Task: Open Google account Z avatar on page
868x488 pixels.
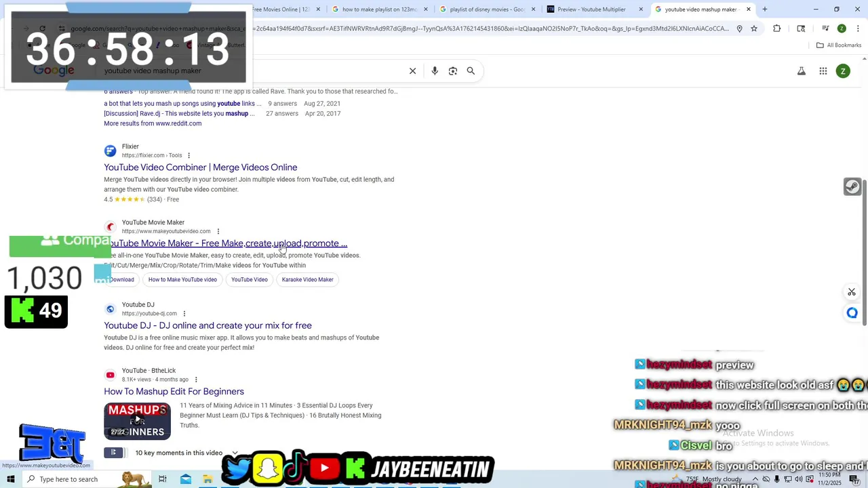Action: click(x=843, y=71)
